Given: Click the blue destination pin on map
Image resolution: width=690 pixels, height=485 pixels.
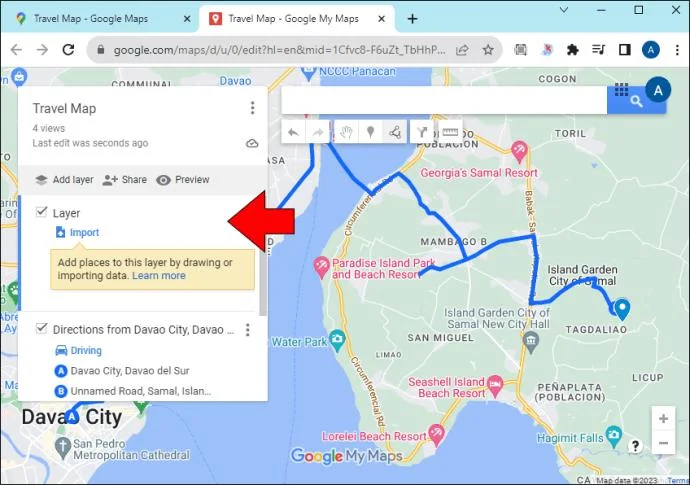Looking at the screenshot, I should [622, 309].
